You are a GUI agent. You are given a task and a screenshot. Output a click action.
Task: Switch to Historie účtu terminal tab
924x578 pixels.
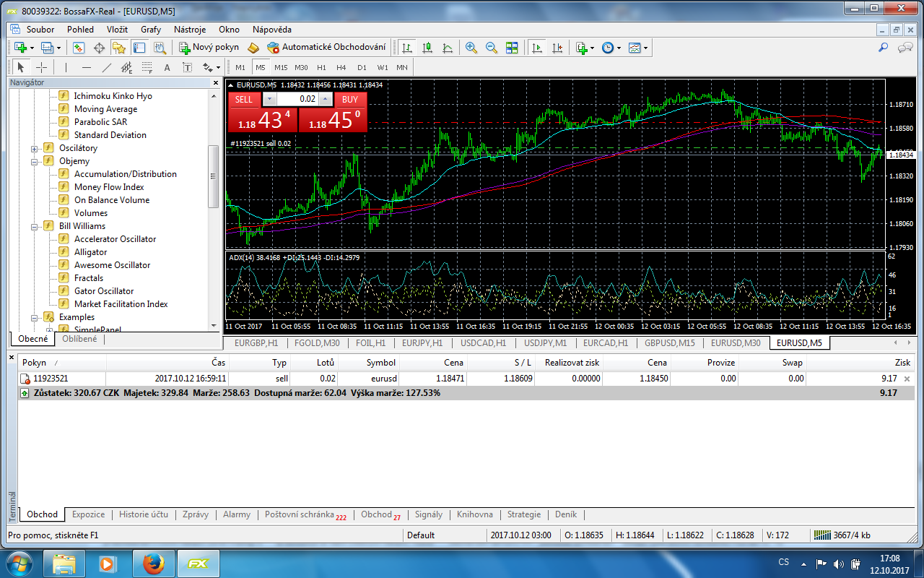144,514
